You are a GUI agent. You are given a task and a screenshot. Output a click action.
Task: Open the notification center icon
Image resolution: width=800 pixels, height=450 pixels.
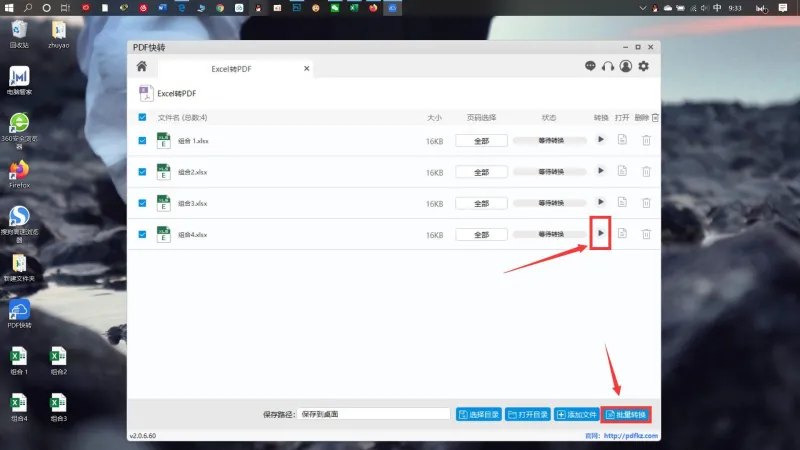[783, 8]
